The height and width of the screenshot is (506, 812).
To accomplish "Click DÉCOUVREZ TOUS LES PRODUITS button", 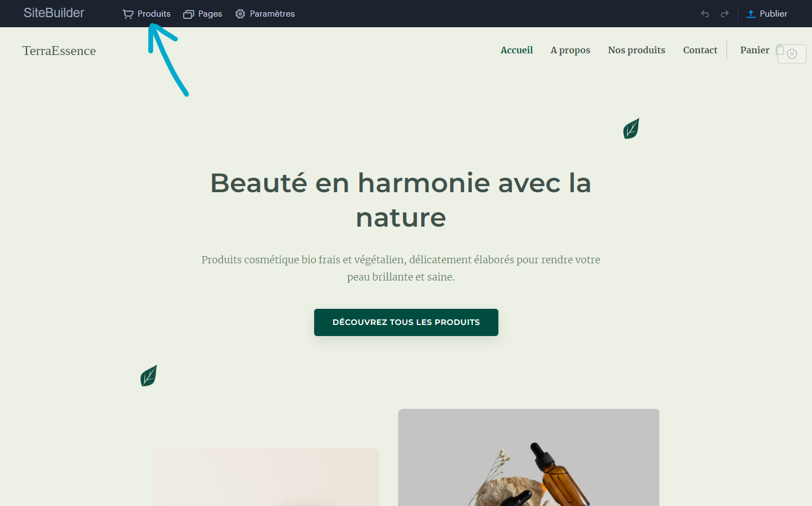I will click(406, 322).
